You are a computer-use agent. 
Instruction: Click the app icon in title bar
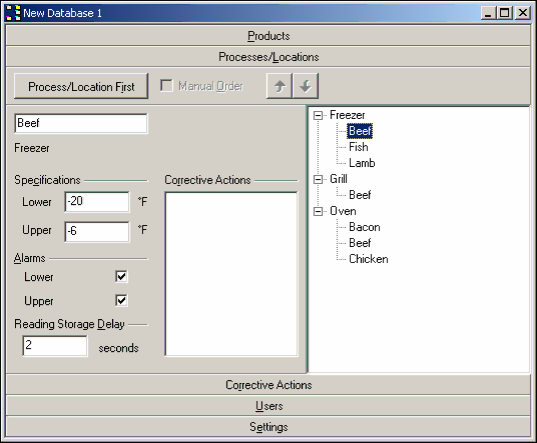point(13,13)
